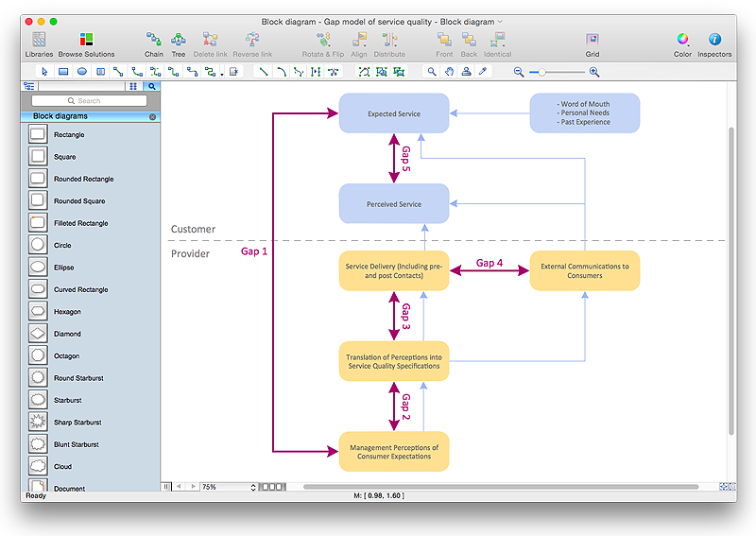756x536 pixels.
Task: Select the Tree connection tool
Action: click(x=178, y=41)
